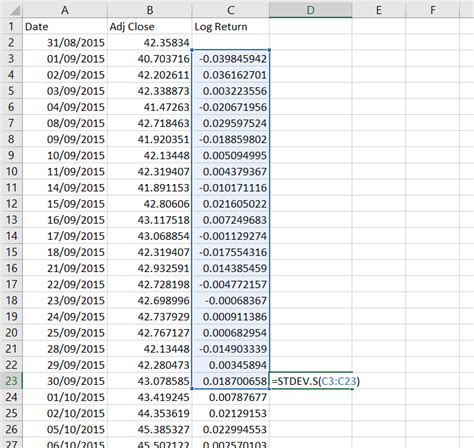Click date cell 16/09/2015
The image size is (474, 448).
(x=65, y=220)
